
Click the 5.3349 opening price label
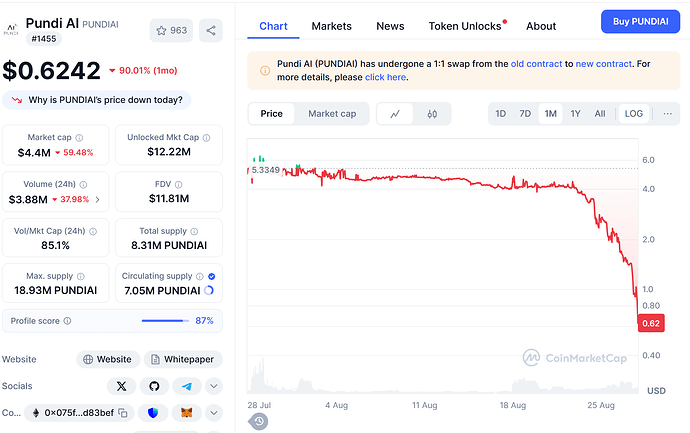(x=265, y=170)
